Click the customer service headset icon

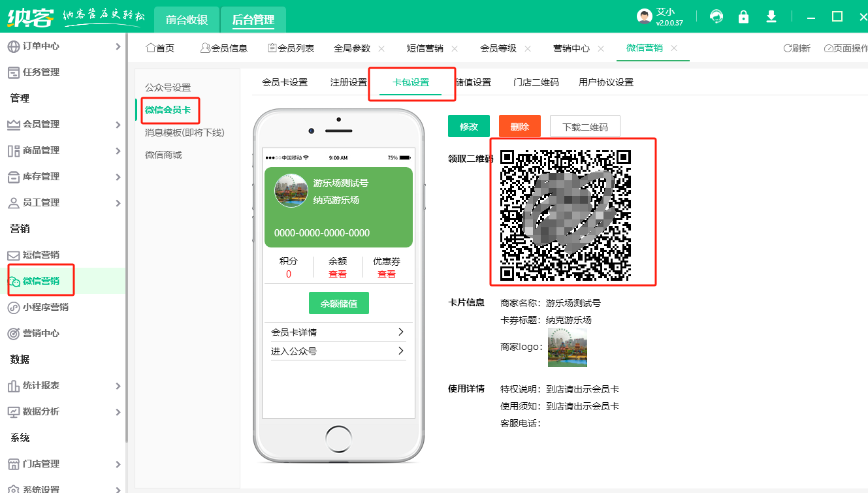click(x=716, y=16)
